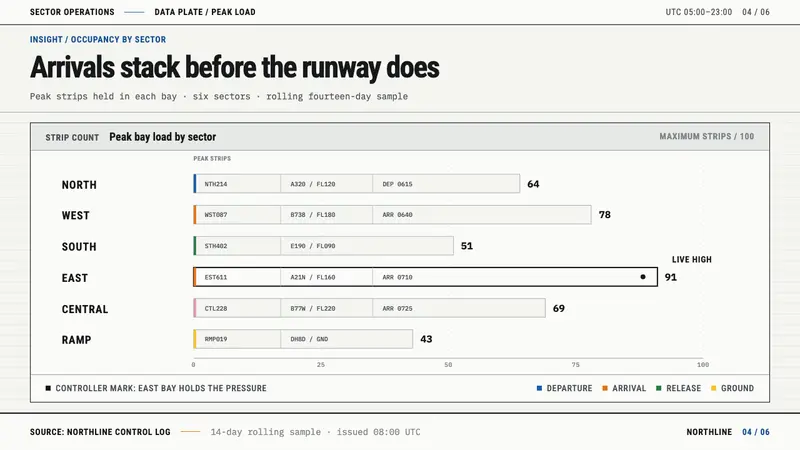The height and width of the screenshot is (450, 800).
Task: Click the 14-day rolling sample footer note
Action: coord(316,432)
